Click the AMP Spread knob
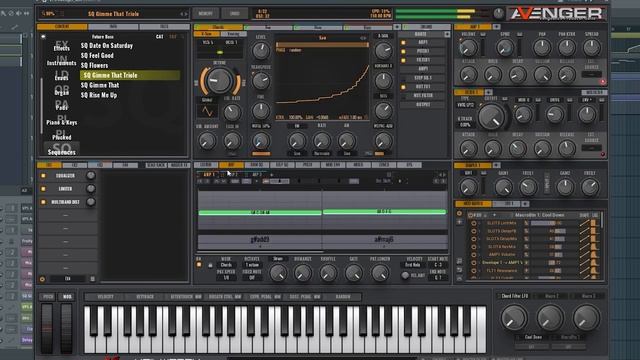The width and height of the screenshot is (640, 360). pyautogui.click(x=591, y=48)
